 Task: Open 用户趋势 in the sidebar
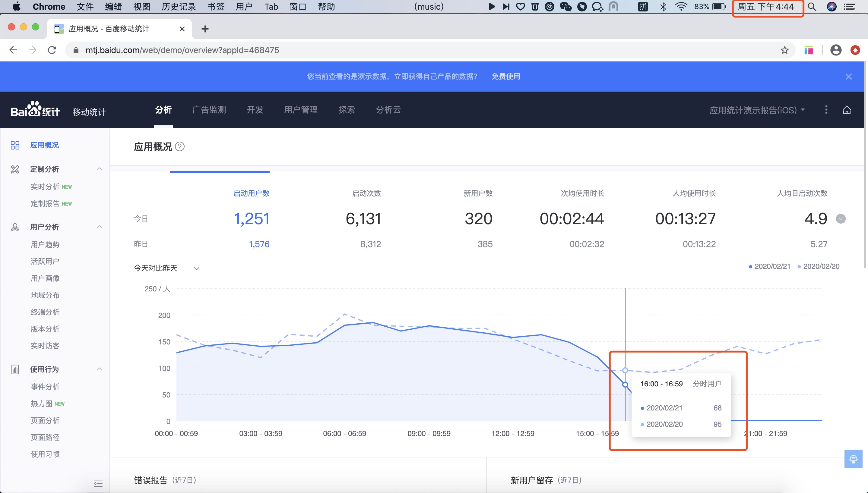pyautogui.click(x=45, y=244)
